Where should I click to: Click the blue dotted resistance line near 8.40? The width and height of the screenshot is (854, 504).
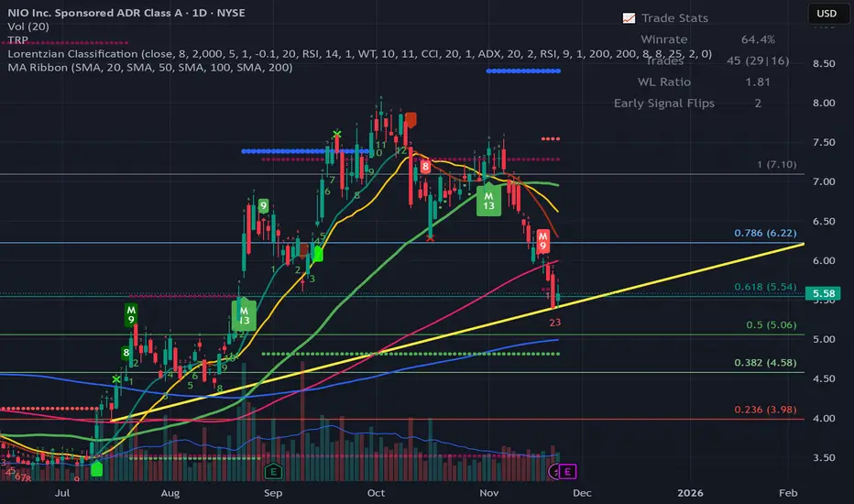tap(523, 71)
